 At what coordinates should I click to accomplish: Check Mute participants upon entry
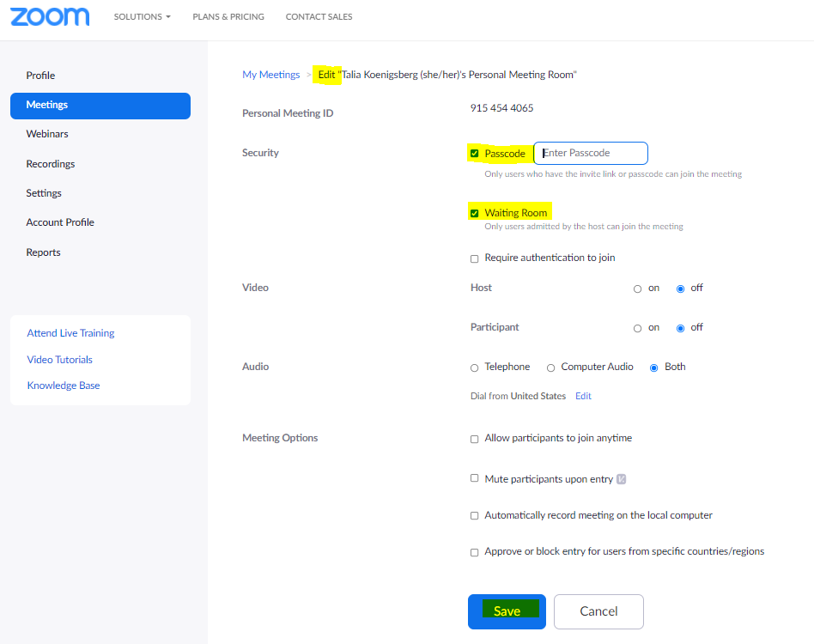pyautogui.click(x=475, y=478)
